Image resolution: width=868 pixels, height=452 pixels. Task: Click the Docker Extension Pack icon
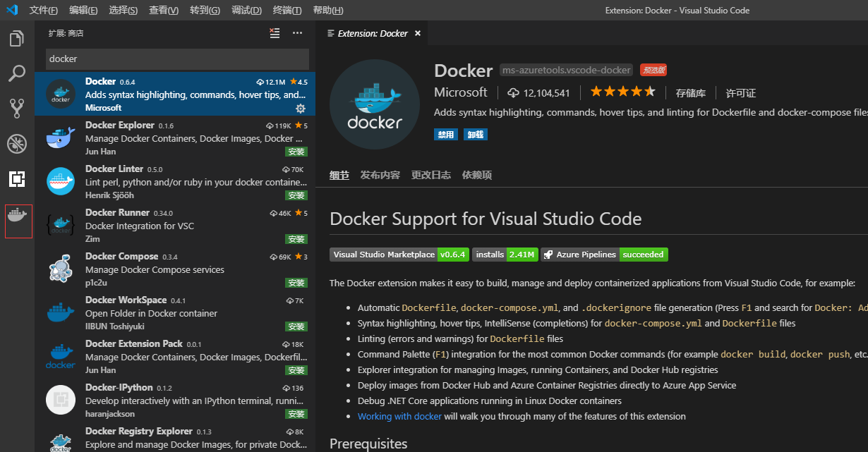tap(61, 356)
